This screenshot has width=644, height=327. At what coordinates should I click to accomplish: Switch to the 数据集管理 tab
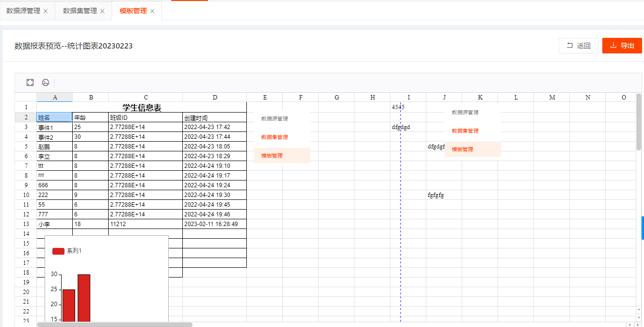coord(80,11)
